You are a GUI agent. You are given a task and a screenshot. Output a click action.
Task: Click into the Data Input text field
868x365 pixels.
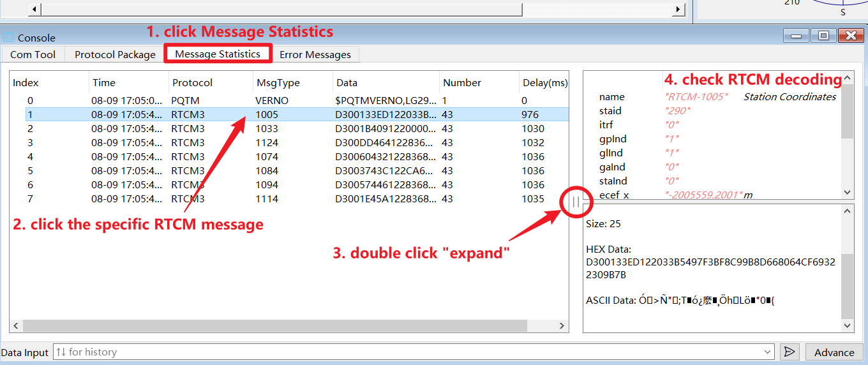tap(408, 352)
